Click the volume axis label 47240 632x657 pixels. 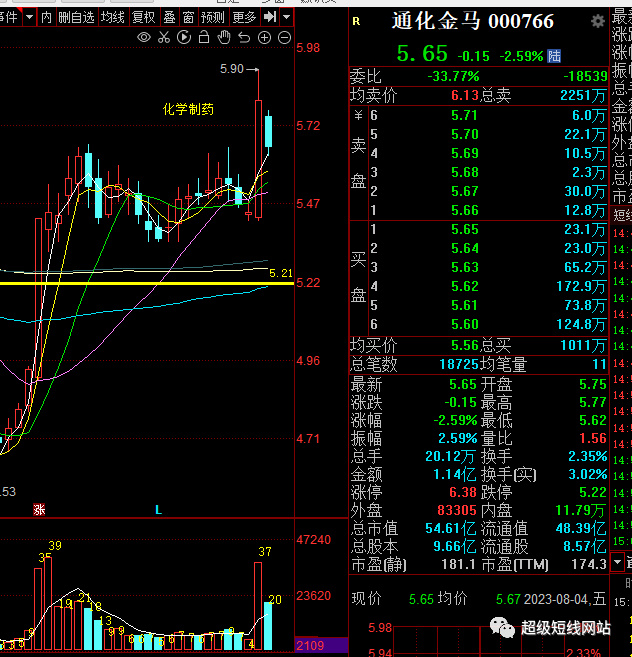[x=313, y=540]
